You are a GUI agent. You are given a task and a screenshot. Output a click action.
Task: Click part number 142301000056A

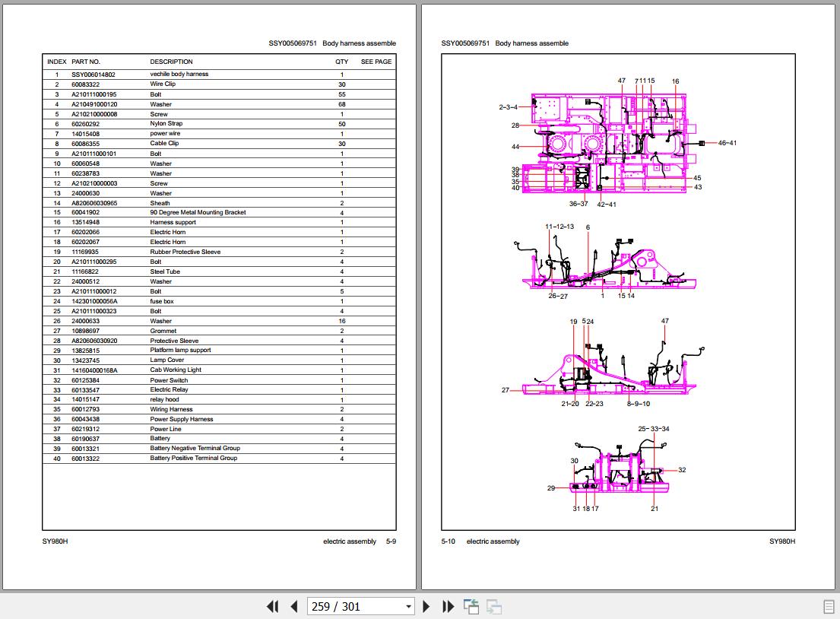[x=94, y=301]
